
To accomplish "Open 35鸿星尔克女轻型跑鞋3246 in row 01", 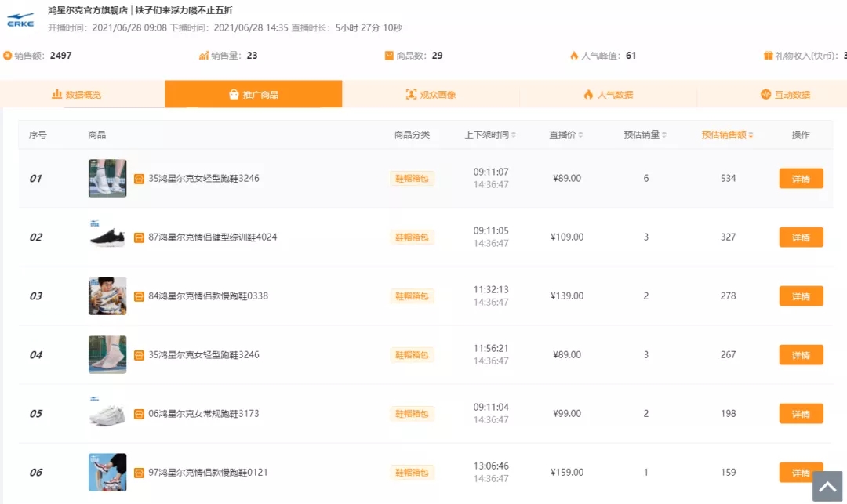I will click(x=204, y=178).
